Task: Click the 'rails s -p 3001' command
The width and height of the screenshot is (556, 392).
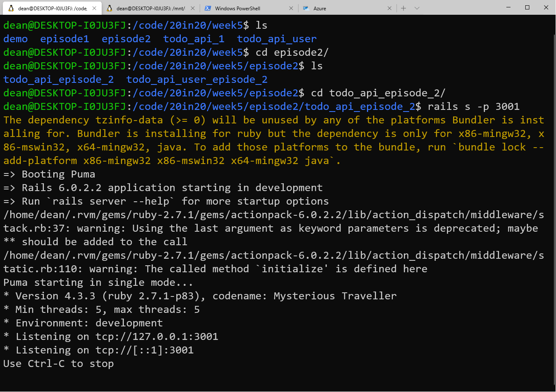Action: click(474, 107)
